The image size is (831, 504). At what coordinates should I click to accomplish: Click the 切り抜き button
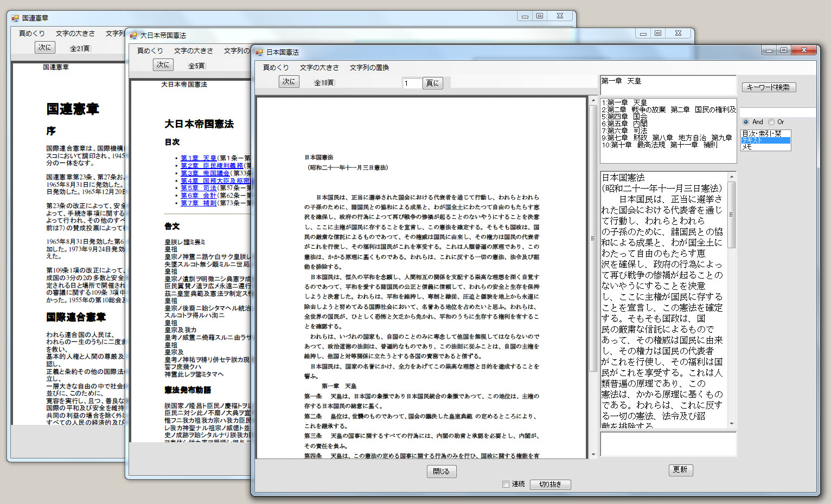tap(550, 484)
